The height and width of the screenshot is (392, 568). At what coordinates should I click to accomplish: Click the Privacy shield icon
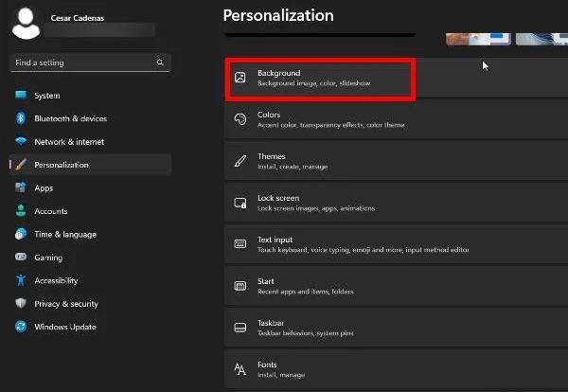[x=21, y=303]
